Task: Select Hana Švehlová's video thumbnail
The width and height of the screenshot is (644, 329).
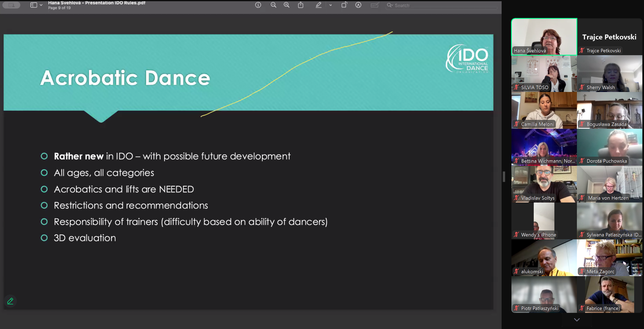Action: [544, 36]
